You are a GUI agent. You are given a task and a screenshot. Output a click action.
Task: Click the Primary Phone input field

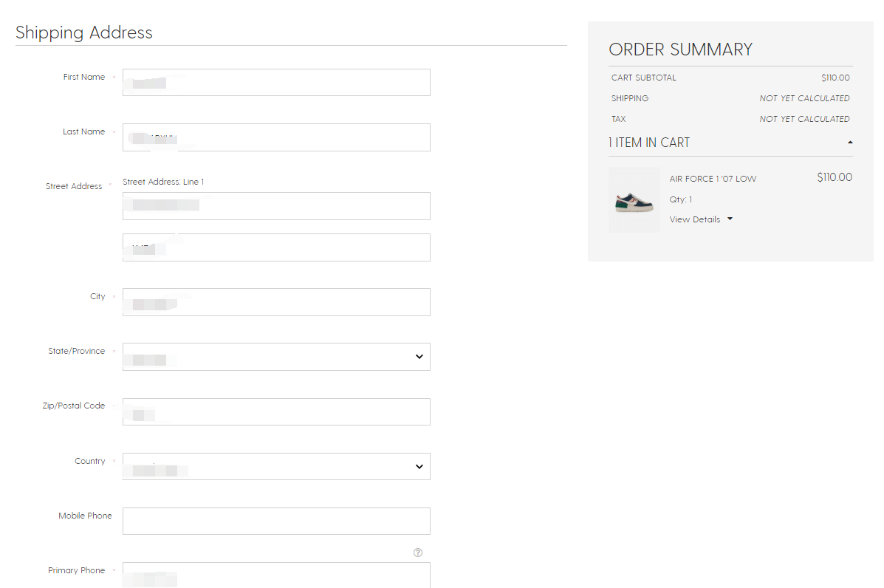click(276, 575)
